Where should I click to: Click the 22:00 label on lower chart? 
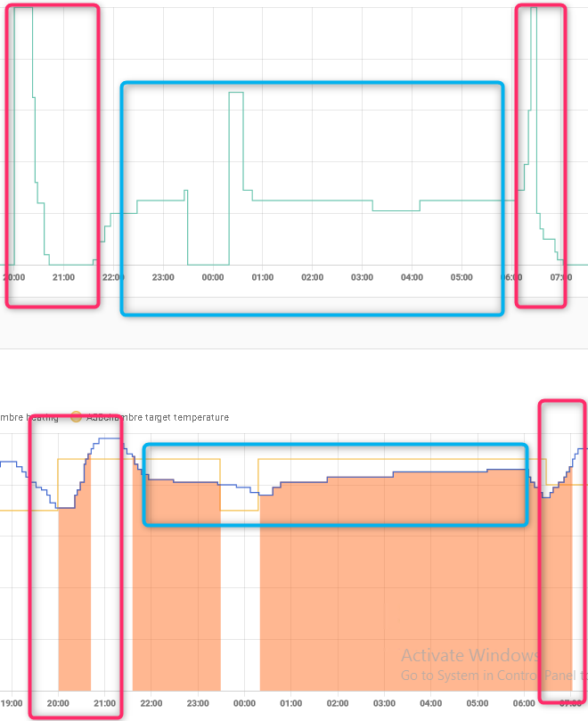[151, 703]
